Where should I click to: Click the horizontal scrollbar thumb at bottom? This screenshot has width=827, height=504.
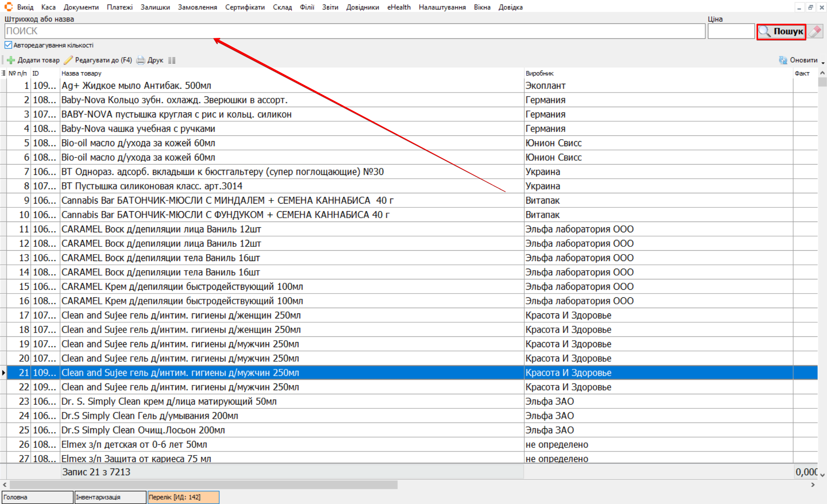(203, 485)
